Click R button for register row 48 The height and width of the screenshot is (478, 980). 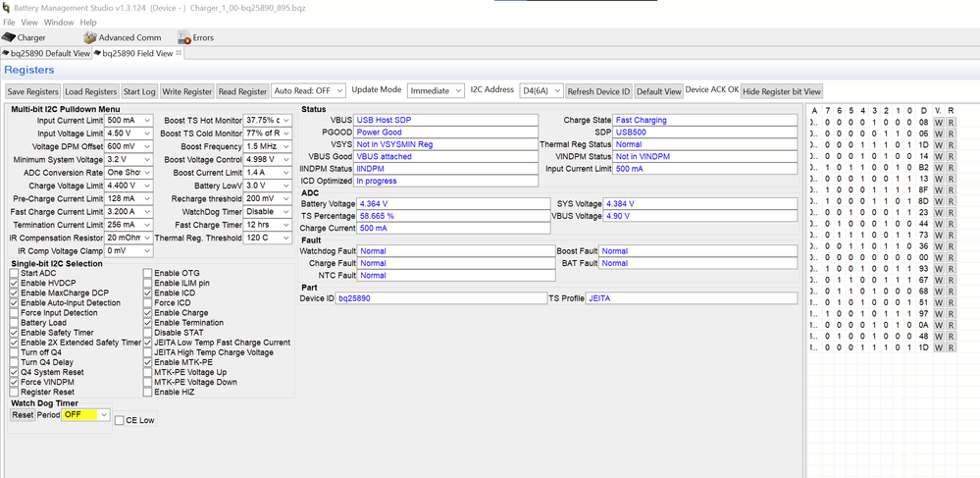tap(951, 338)
